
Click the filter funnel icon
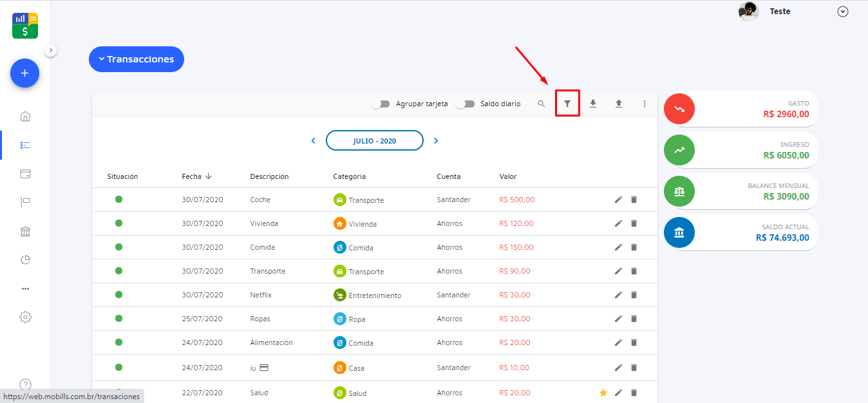pos(567,104)
